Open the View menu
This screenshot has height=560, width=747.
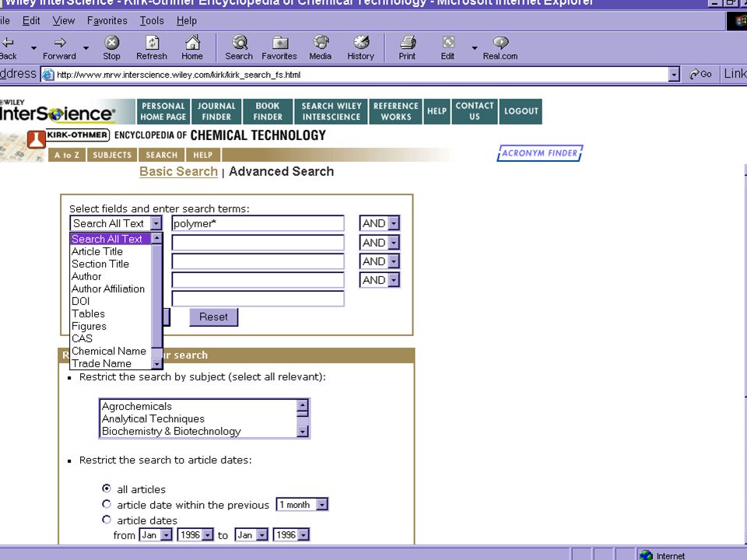pos(64,21)
